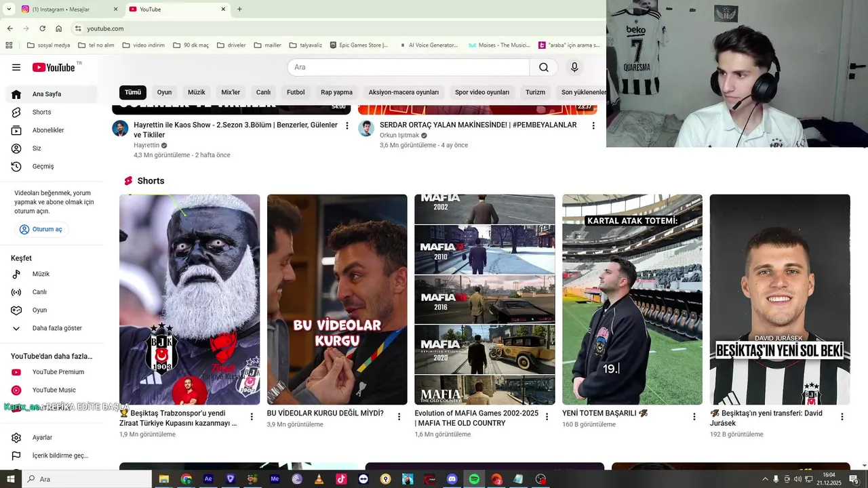Click the YouTube logo
Image resolution: width=868 pixels, height=488 pixels.
tap(54, 67)
